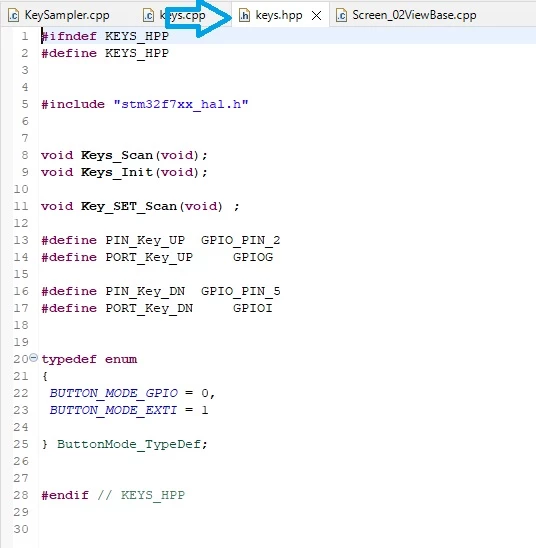Click the KeySampler.cpp file icon
The width and height of the screenshot is (536, 548).
13,15
